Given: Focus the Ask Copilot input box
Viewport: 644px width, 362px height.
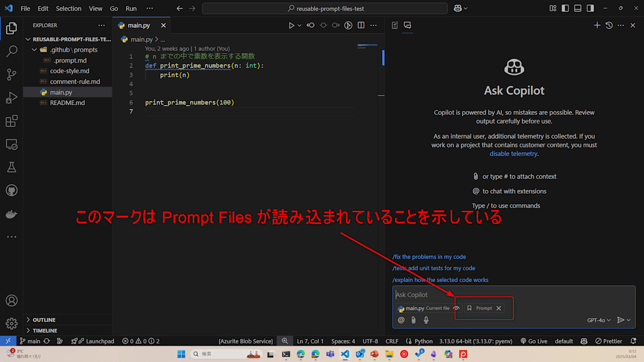Looking at the screenshot, I should tap(514, 295).
